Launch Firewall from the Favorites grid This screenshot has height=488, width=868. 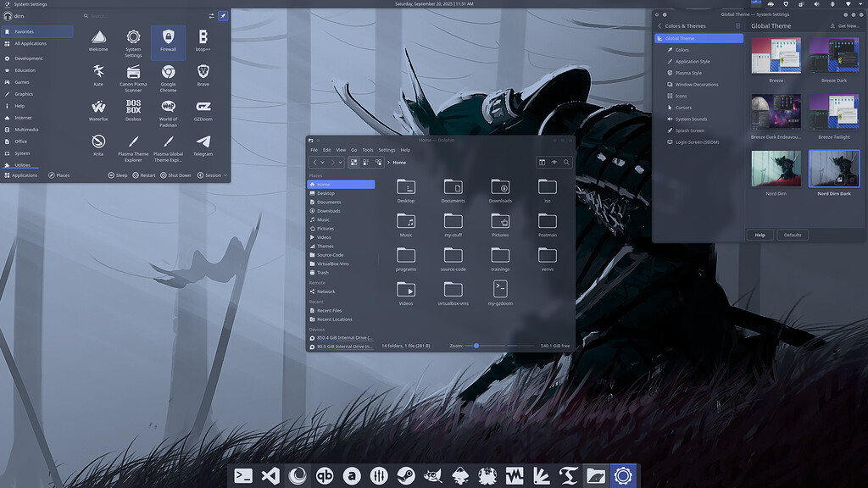point(168,40)
